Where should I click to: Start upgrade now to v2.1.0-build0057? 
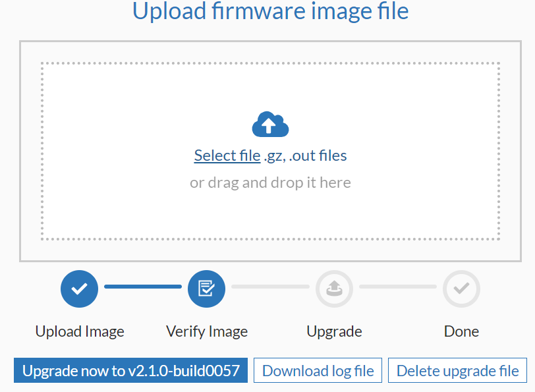tap(130, 370)
